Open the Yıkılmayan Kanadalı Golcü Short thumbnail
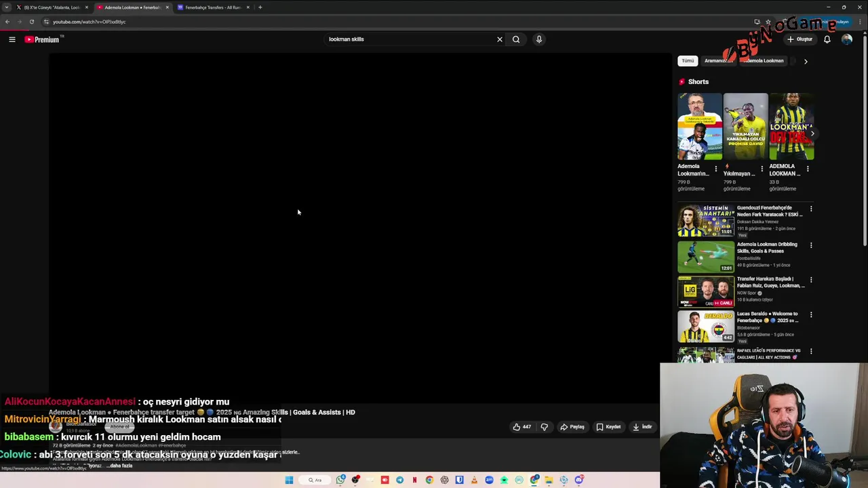Image resolution: width=868 pixels, height=488 pixels. pos(745,127)
